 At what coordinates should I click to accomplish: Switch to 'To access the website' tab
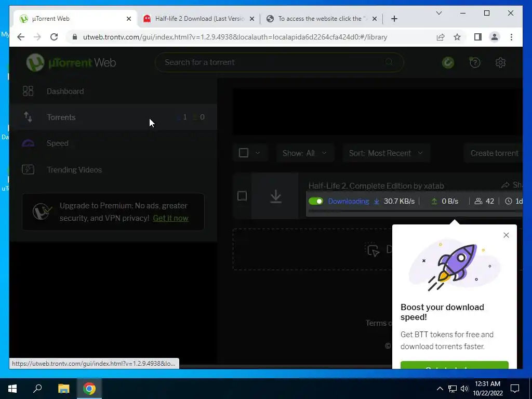[322, 19]
